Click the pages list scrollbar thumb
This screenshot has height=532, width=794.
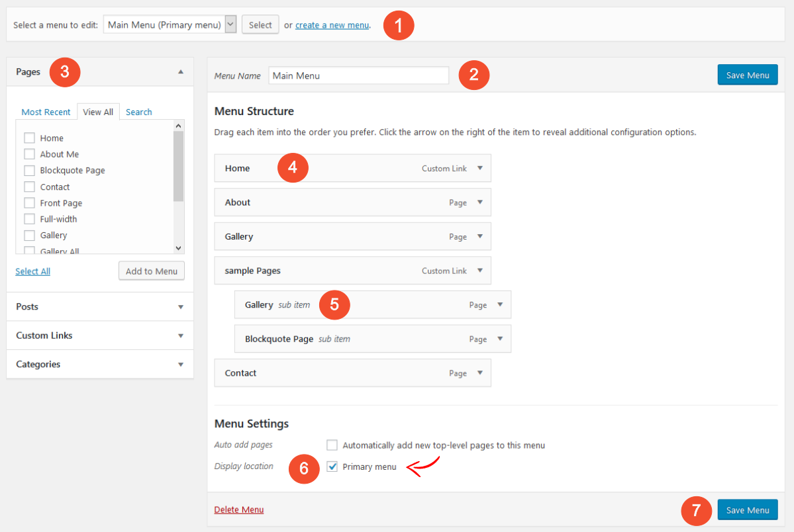tap(178, 167)
